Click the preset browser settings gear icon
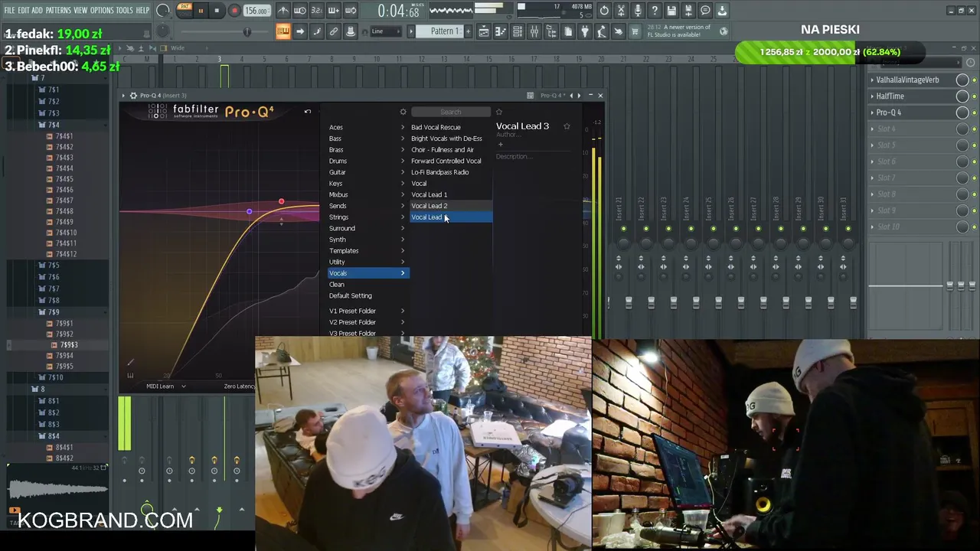Image resolution: width=980 pixels, height=551 pixels. (403, 112)
